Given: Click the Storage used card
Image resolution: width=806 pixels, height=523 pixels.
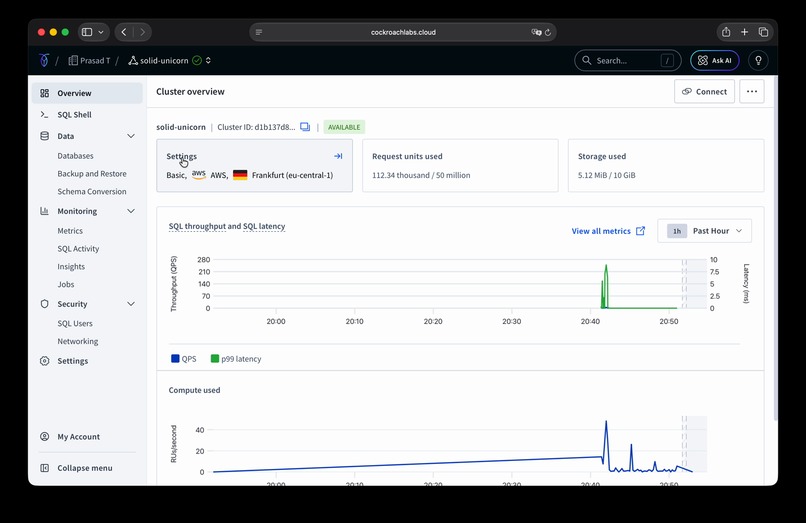Looking at the screenshot, I should click(666, 166).
